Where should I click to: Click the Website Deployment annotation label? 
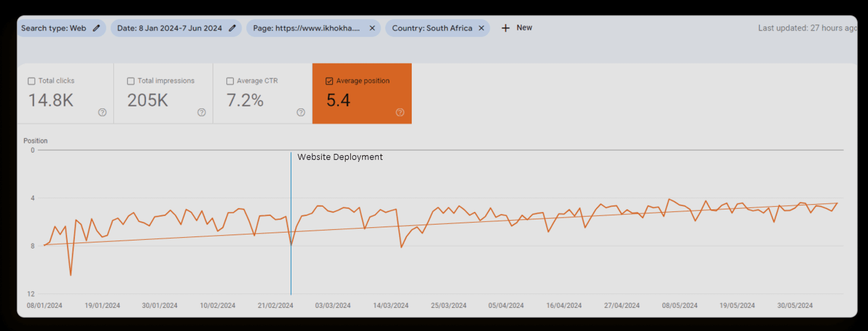tap(340, 157)
